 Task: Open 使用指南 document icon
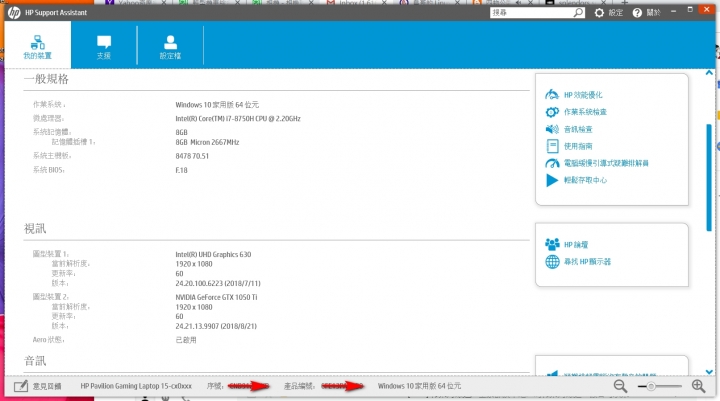552,146
